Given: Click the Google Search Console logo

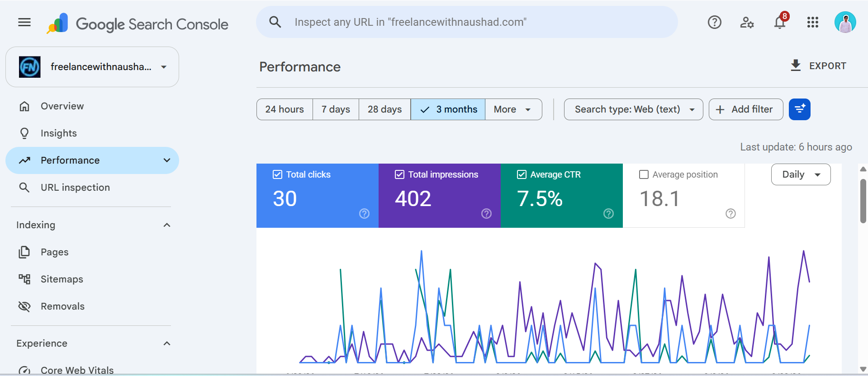Looking at the screenshot, I should point(138,23).
